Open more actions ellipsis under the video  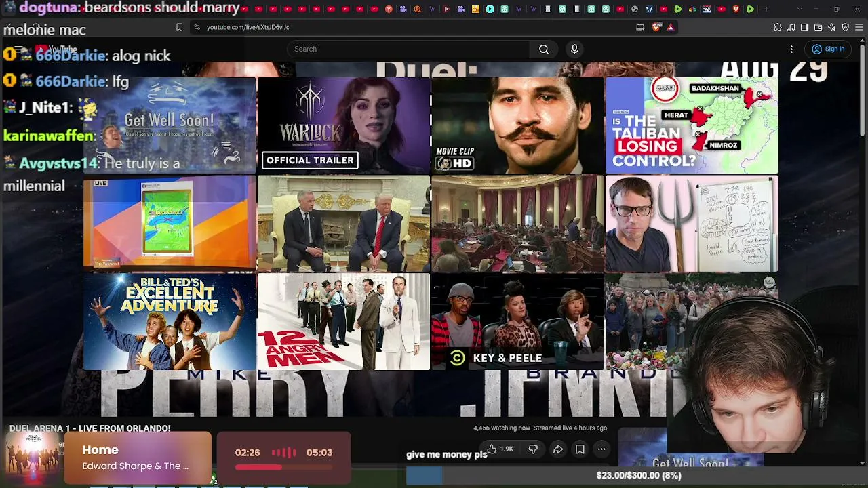pyautogui.click(x=601, y=449)
